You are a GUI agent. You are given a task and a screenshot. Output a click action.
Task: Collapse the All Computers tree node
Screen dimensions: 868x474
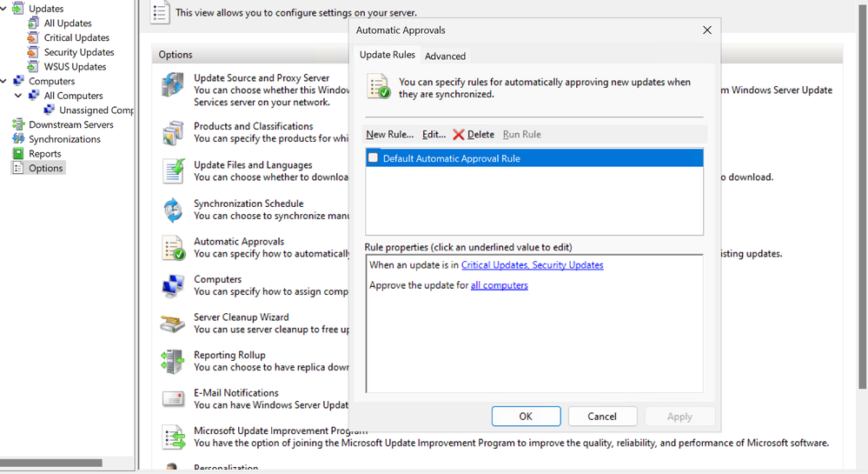18,96
